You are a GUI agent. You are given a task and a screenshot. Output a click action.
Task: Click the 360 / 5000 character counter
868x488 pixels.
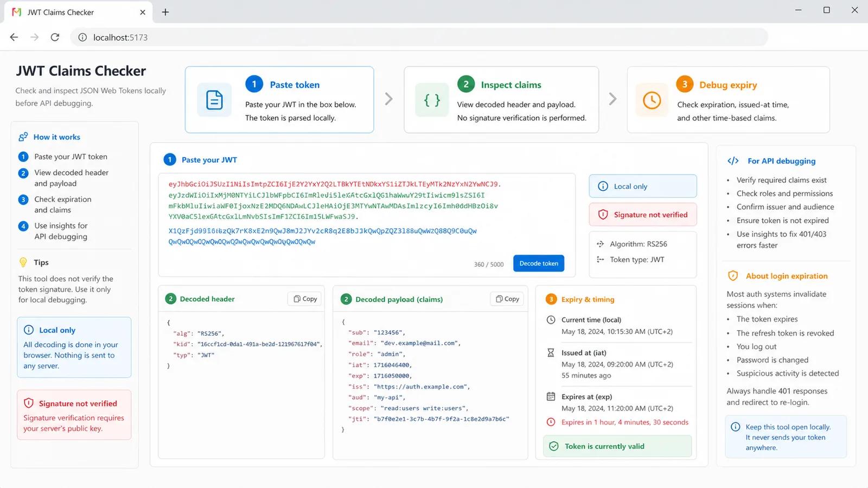pos(489,265)
